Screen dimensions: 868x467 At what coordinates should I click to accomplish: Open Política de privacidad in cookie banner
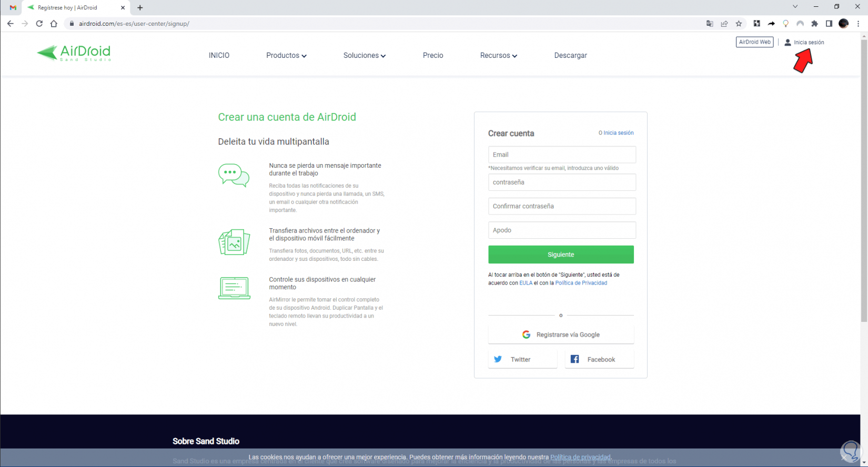(x=580, y=457)
